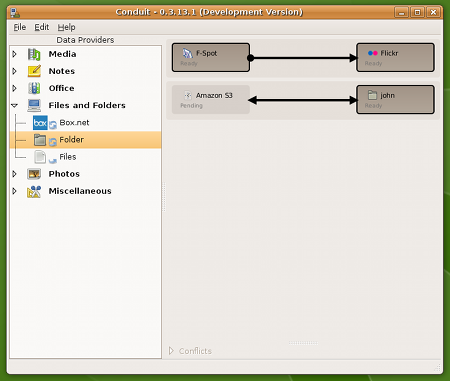
Task: Click the Photos category icon
Action: [34, 174]
